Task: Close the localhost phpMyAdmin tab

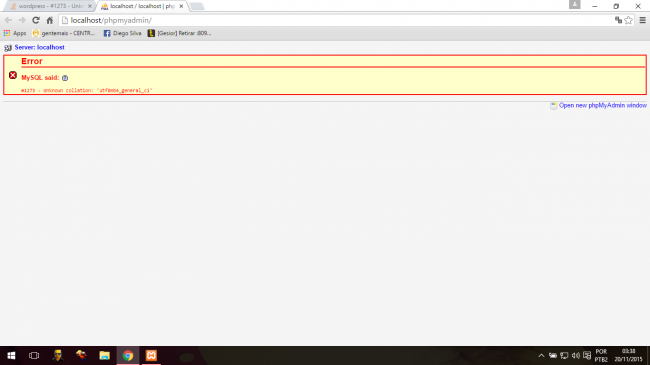Action: (181, 6)
